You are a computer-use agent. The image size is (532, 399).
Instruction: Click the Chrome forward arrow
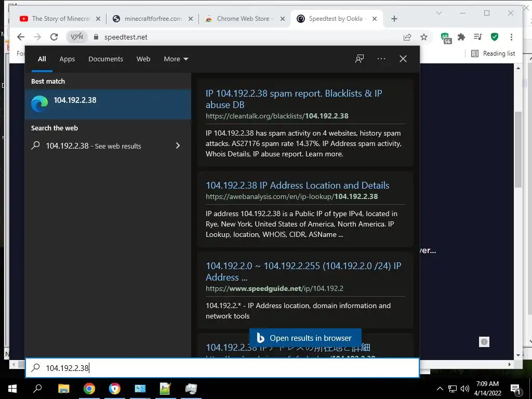coord(37,37)
